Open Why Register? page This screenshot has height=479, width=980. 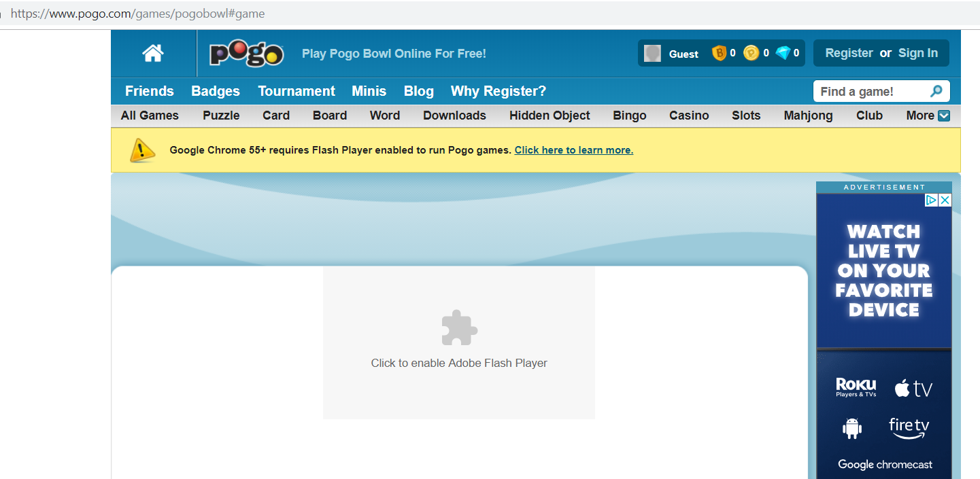499,91
